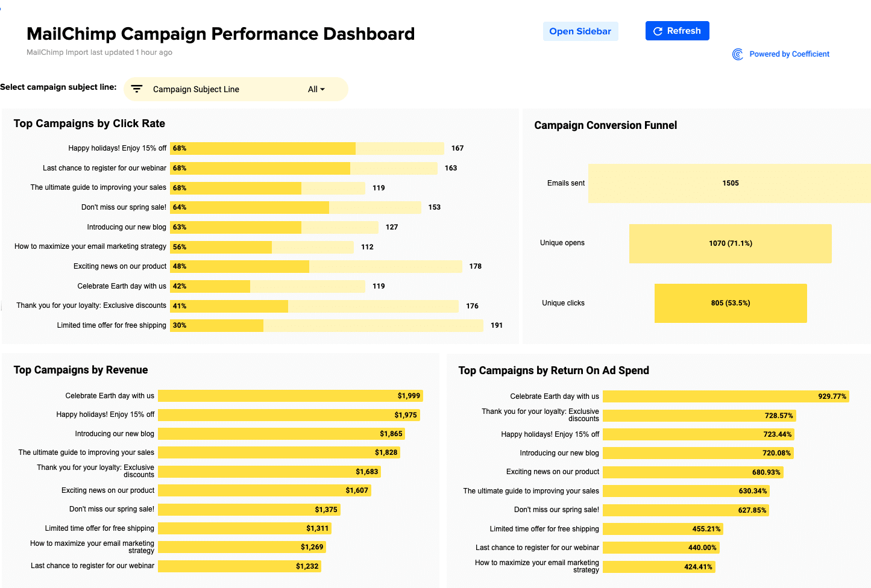871x588 pixels.
Task: Click the 424.41% ROAS value
Action: 699,567
